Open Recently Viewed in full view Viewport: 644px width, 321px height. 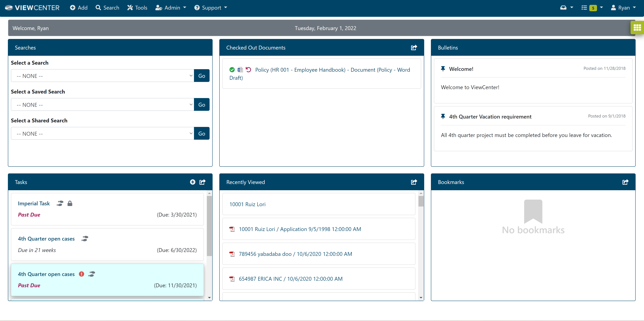[x=414, y=182]
